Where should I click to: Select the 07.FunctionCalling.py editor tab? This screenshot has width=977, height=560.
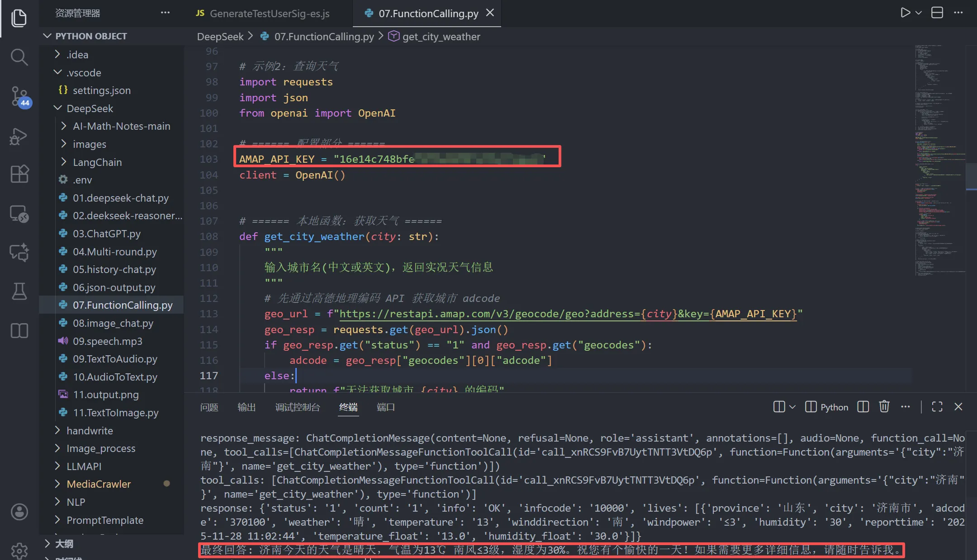[x=428, y=14]
